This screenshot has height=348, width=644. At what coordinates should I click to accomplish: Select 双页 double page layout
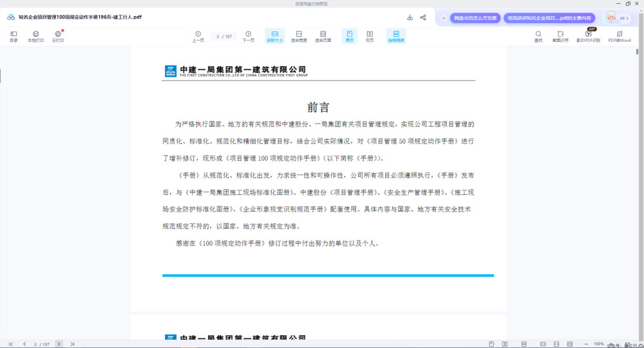click(370, 36)
